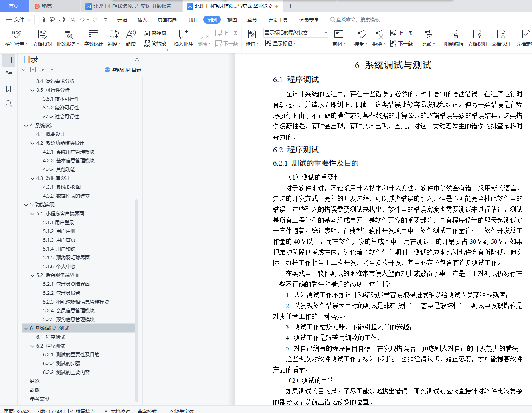532x413 pixels.
Task: Jump to 参考文献 in the outline
Action: 40,399
